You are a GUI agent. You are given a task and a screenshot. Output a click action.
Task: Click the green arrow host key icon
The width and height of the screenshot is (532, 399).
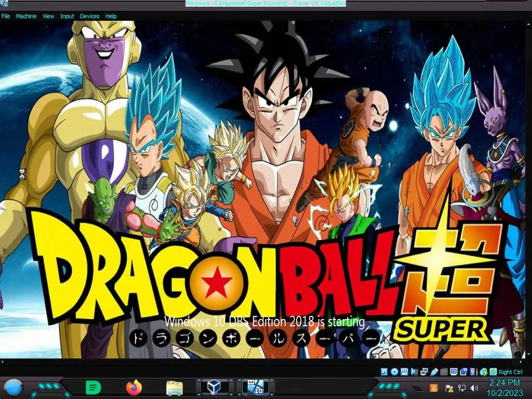point(494,372)
